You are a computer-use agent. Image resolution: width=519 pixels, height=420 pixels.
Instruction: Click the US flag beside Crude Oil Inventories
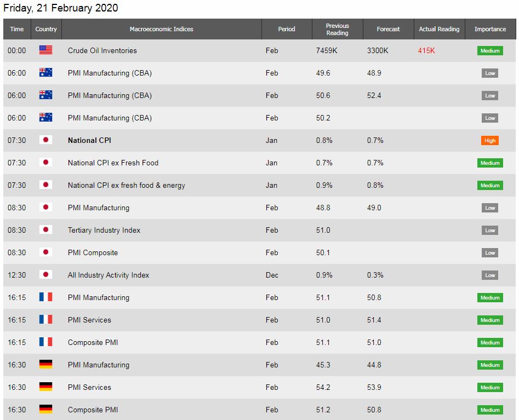click(45, 50)
